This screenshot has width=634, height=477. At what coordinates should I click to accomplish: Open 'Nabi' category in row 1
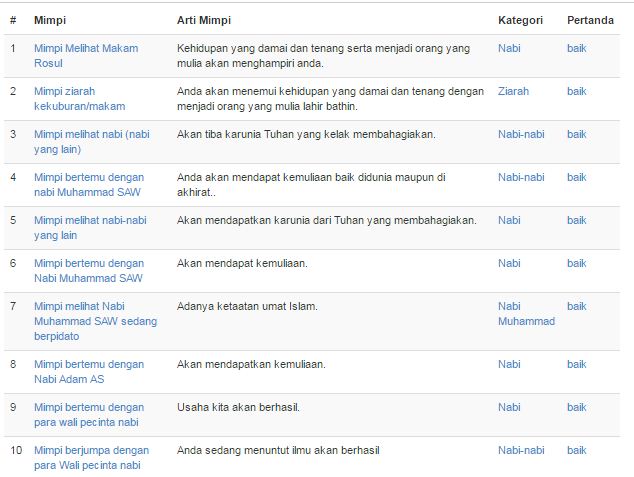tap(509, 49)
